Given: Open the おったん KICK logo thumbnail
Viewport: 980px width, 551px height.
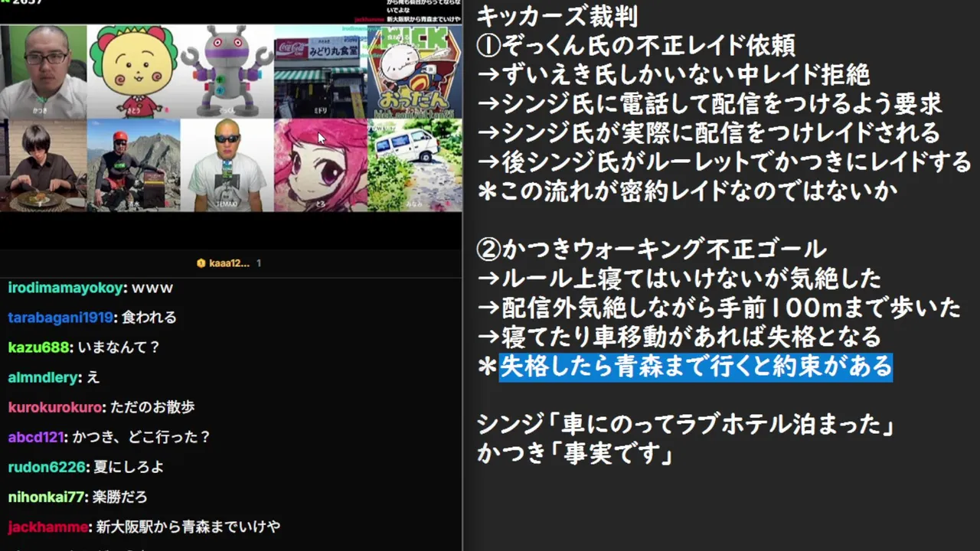Looking at the screenshot, I should coord(415,71).
